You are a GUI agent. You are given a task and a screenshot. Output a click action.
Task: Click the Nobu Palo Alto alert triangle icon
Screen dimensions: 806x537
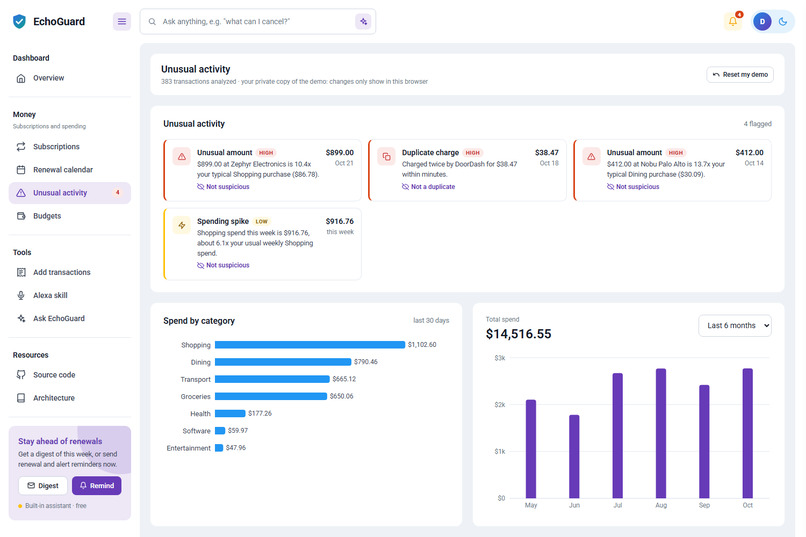coord(591,157)
